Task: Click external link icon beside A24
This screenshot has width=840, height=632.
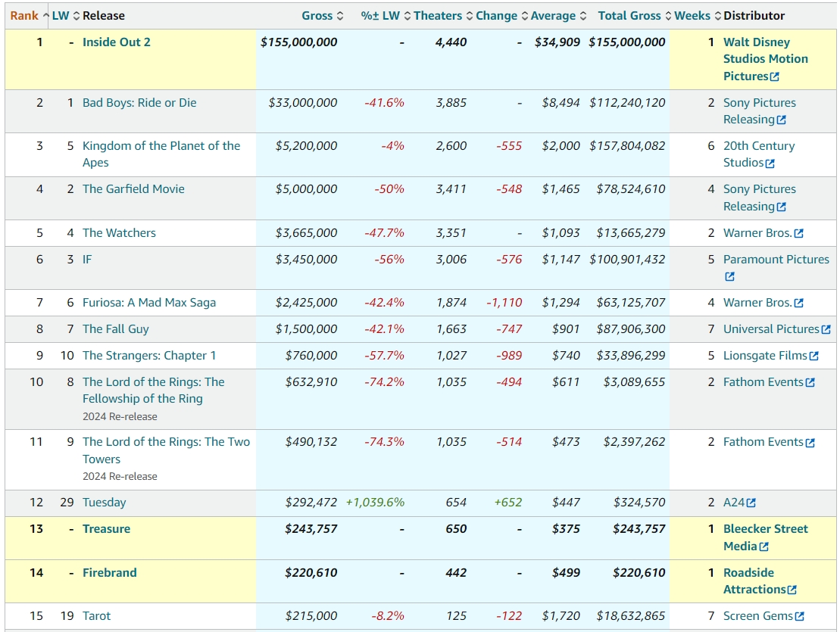Action: click(751, 503)
